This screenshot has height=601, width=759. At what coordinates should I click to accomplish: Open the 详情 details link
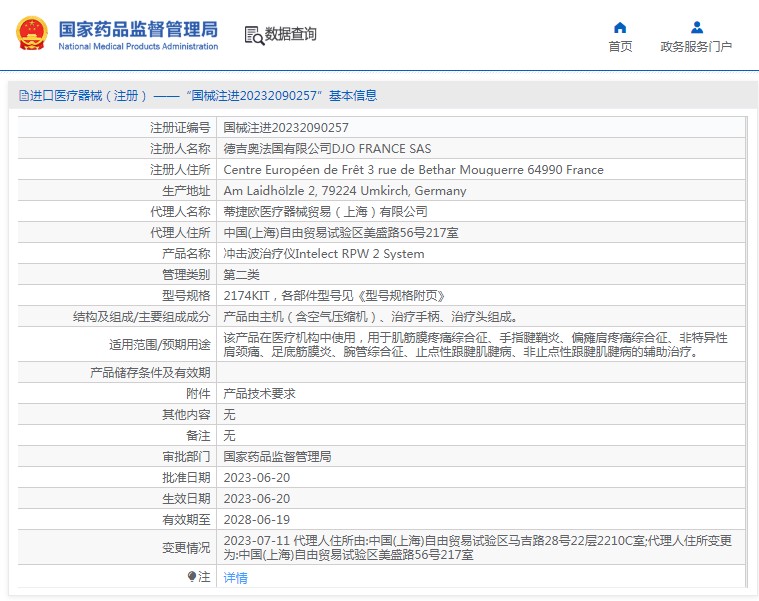click(x=235, y=577)
